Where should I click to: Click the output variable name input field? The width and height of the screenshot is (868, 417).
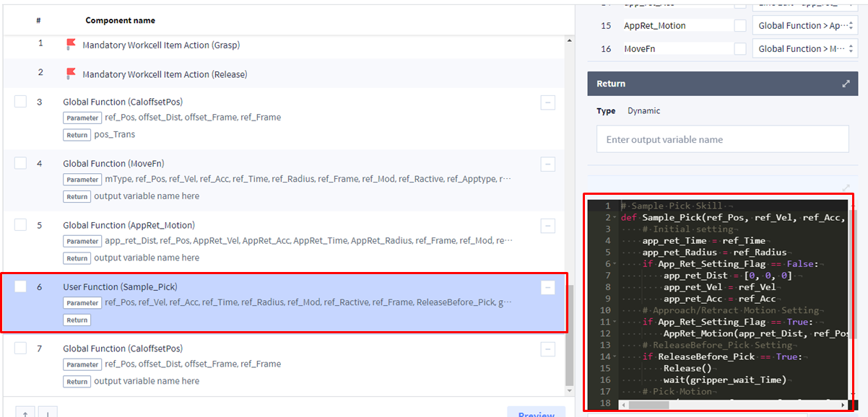pyautogui.click(x=722, y=139)
